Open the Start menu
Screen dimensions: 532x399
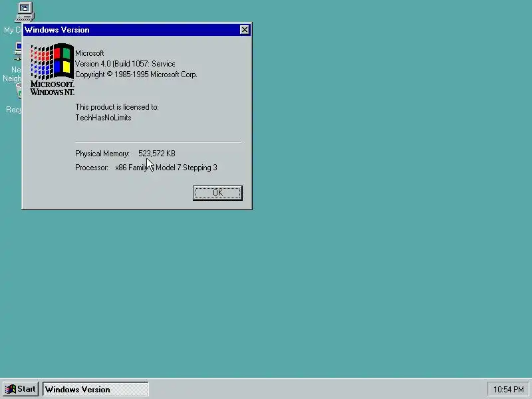(21, 389)
